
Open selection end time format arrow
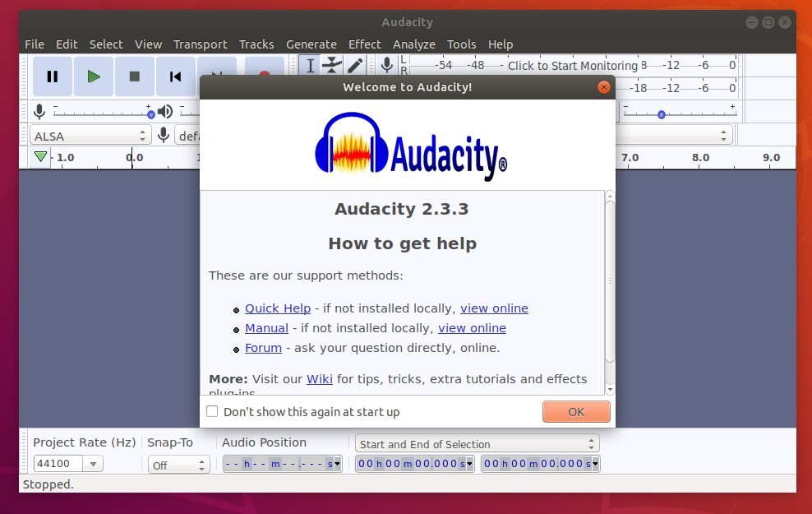(x=596, y=464)
